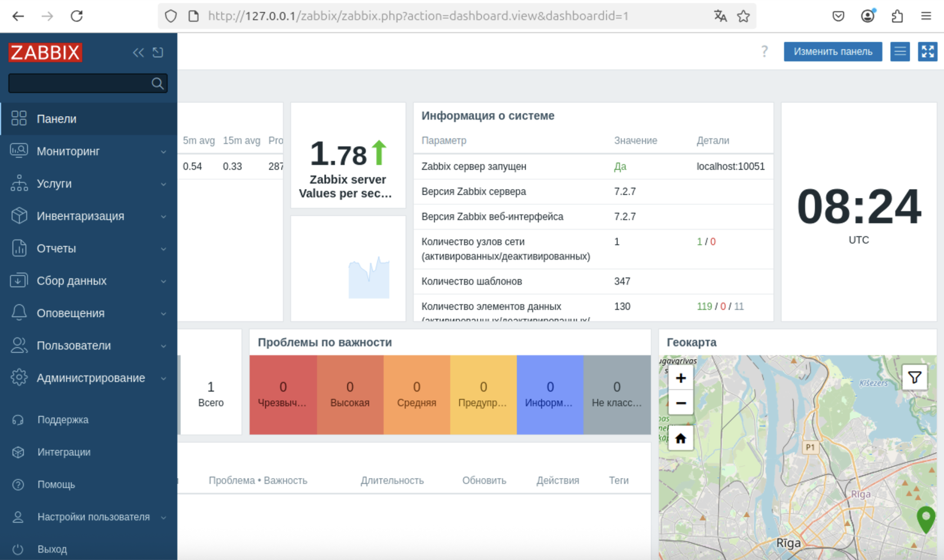The image size is (944, 560).
Task: Collapse the sidebar with double-chevron icon
Action: (x=138, y=52)
